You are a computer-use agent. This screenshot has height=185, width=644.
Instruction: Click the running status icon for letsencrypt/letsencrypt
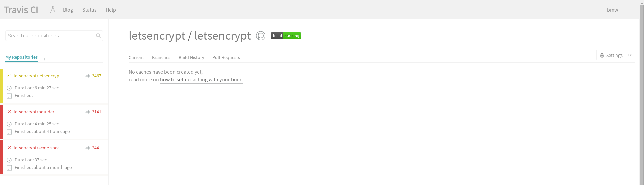click(x=9, y=76)
